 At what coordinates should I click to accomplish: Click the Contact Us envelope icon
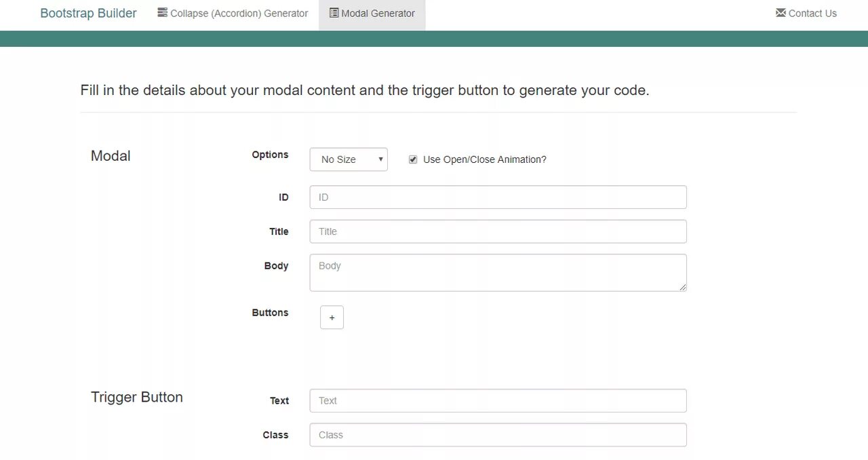(781, 12)
